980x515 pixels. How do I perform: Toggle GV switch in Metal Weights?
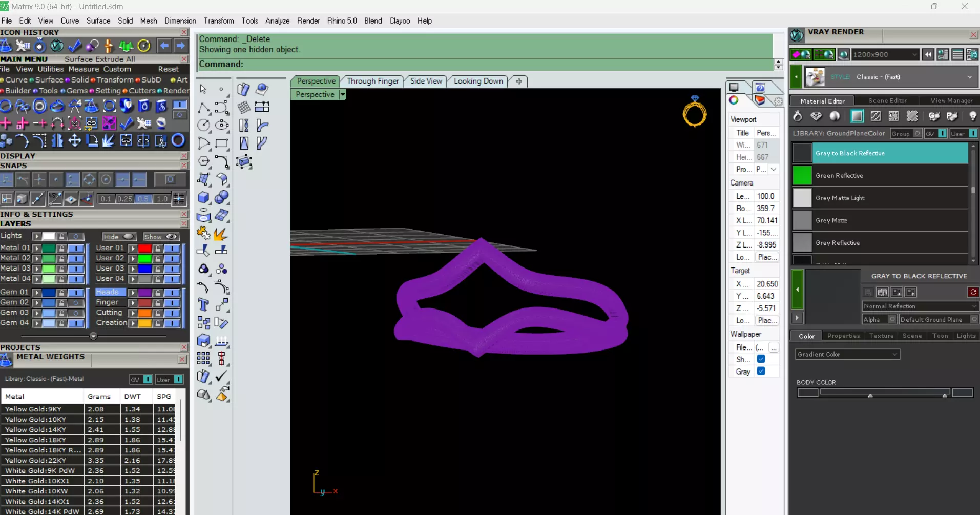[148, 379]
